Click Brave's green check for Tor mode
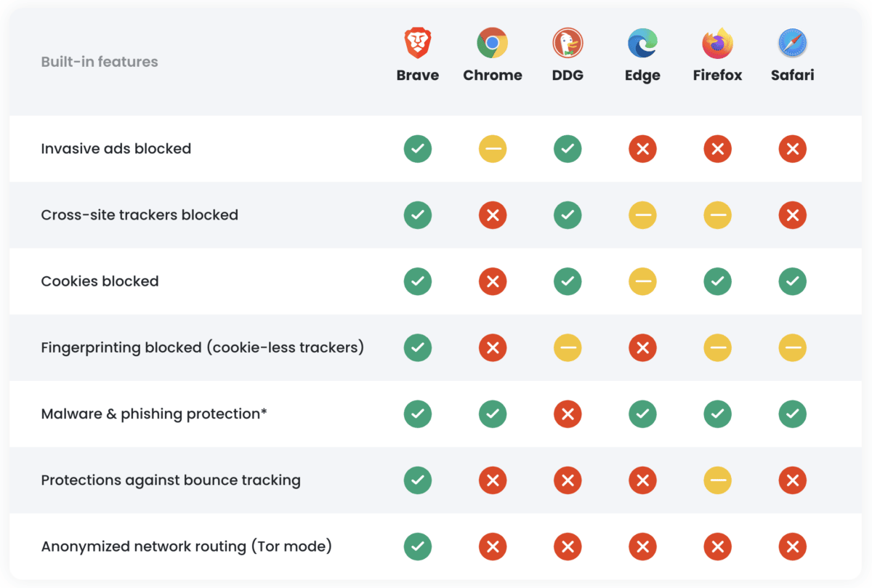 418,547
